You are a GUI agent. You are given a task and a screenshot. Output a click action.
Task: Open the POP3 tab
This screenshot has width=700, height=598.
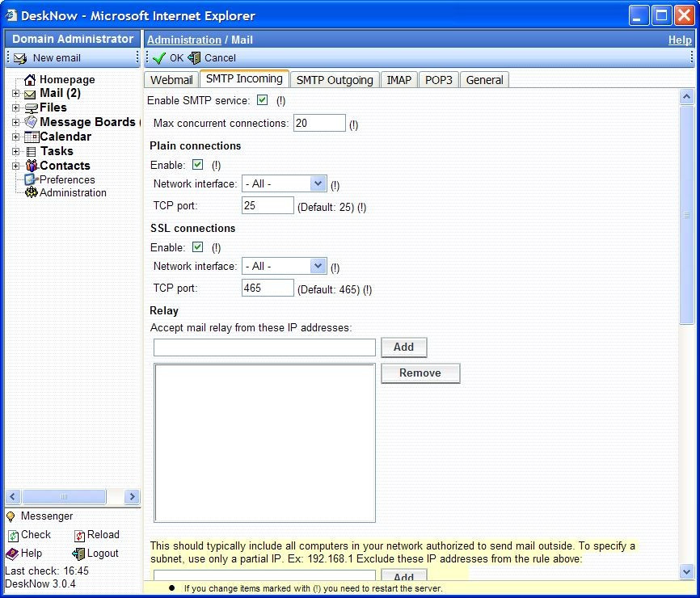tap(438, 80)
